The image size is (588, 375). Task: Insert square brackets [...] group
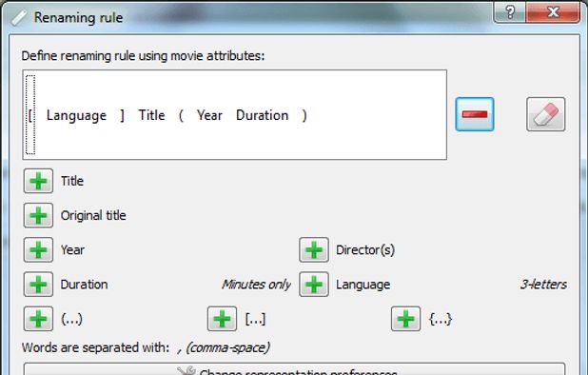(222, 319)
